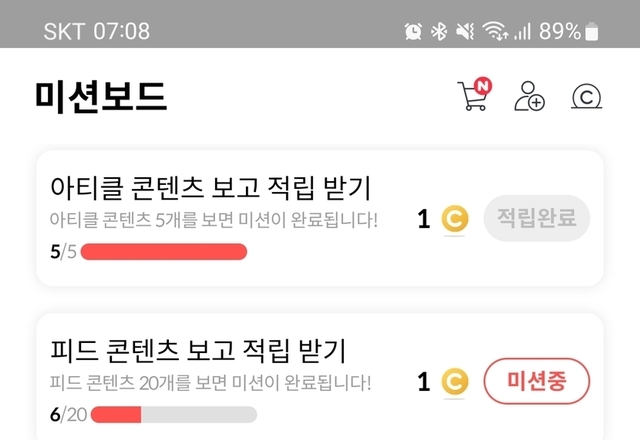This screenshot has height=440, width=640.
Task: Open the 피드 콘텐츠 보고 적립 받기 mission title
Action: tap(198, 351)
